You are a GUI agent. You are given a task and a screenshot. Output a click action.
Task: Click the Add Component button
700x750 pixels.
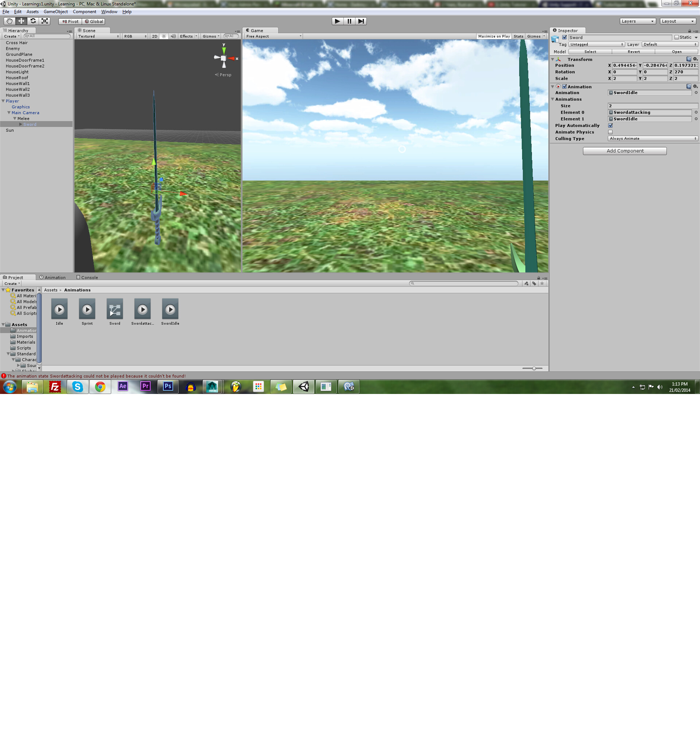pos(625,151)
